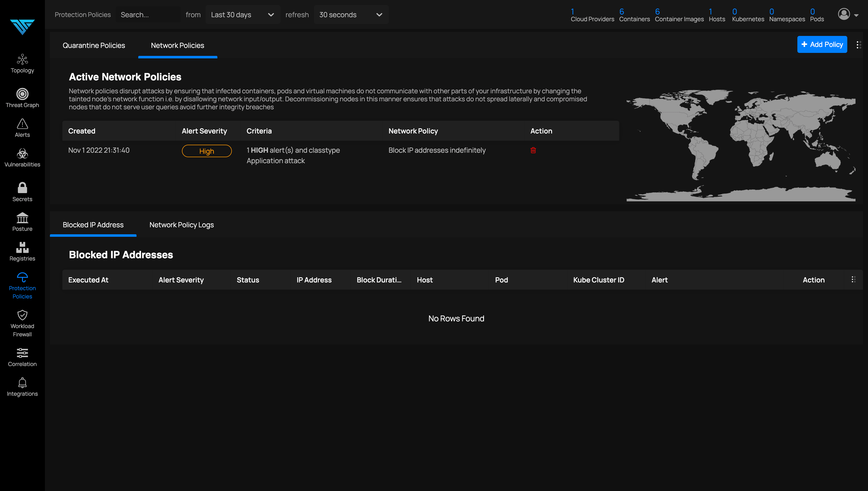Open the Pods count link
The height and width of the screenshot is (491, 868).
817,15
